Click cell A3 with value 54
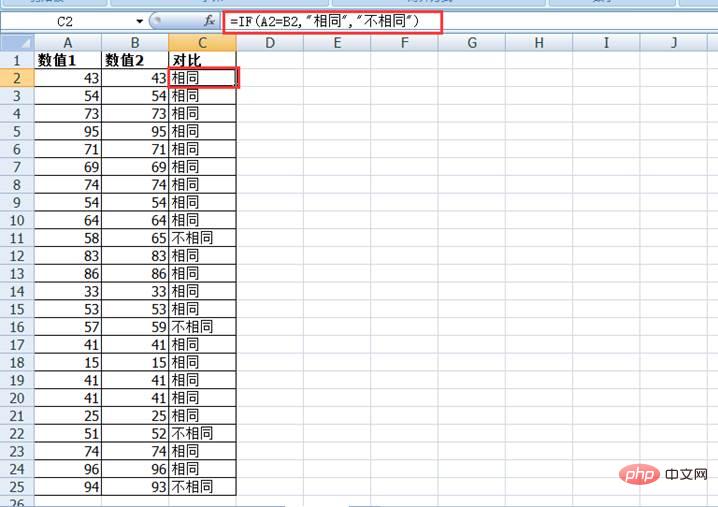Viewport: 718px width, 507px height. (68, 96)
